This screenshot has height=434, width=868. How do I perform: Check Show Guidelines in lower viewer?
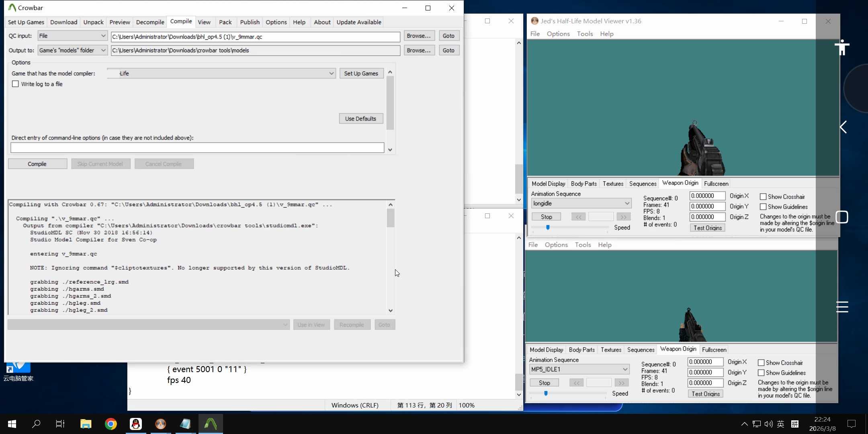(761, 373)
